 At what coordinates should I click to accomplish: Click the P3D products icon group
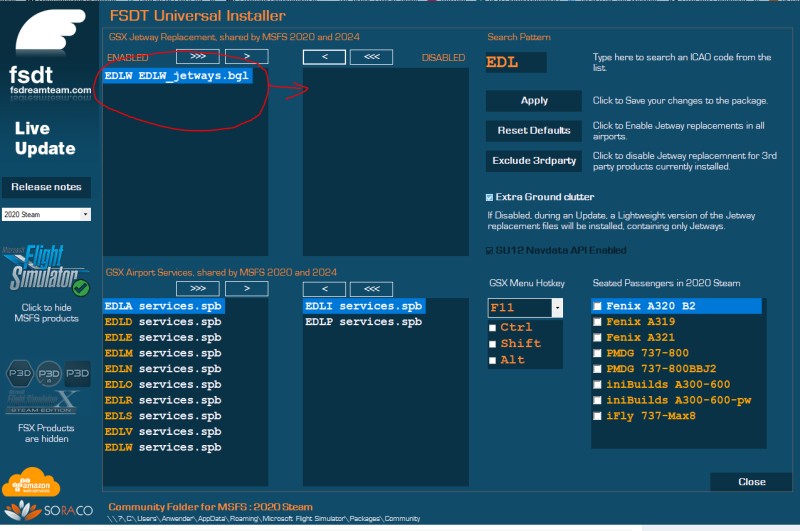pyautogui.click(x=48, y=372)
